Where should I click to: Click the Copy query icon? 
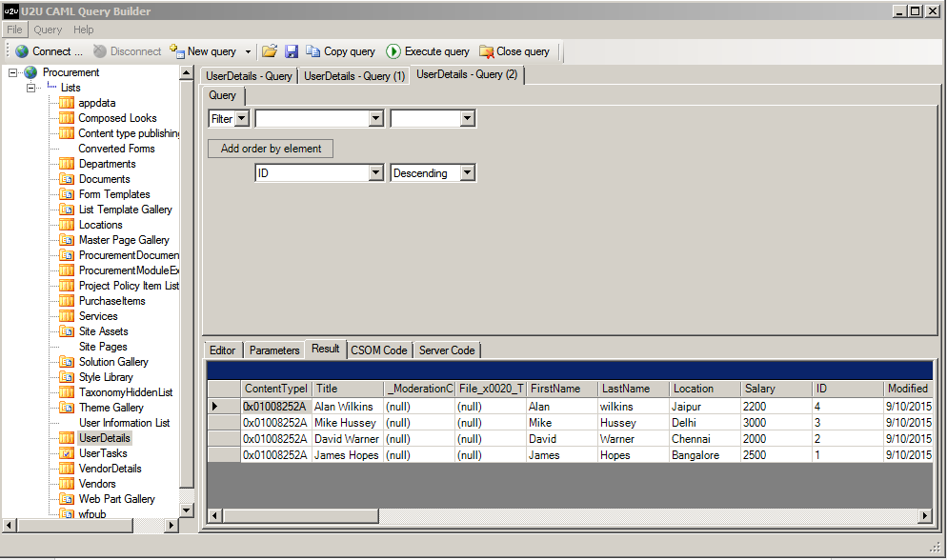point(313,51)
